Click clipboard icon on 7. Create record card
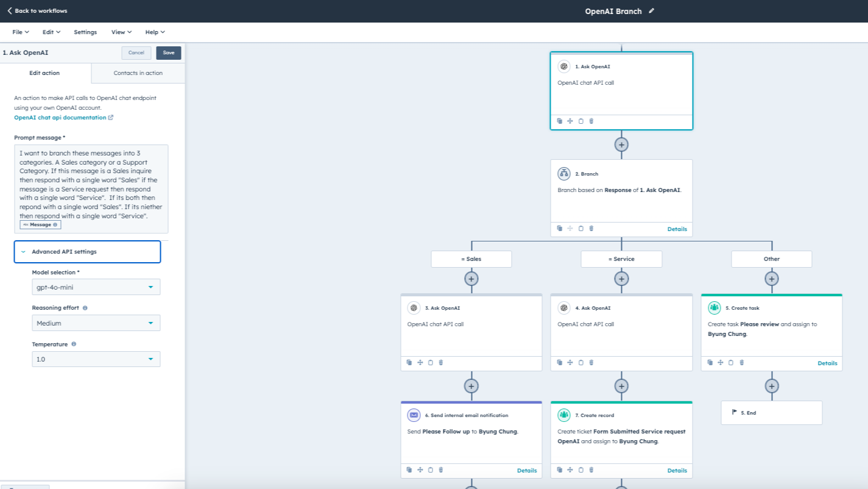The width and height of the screenshot is (868, 489). [x=580, y=470]
